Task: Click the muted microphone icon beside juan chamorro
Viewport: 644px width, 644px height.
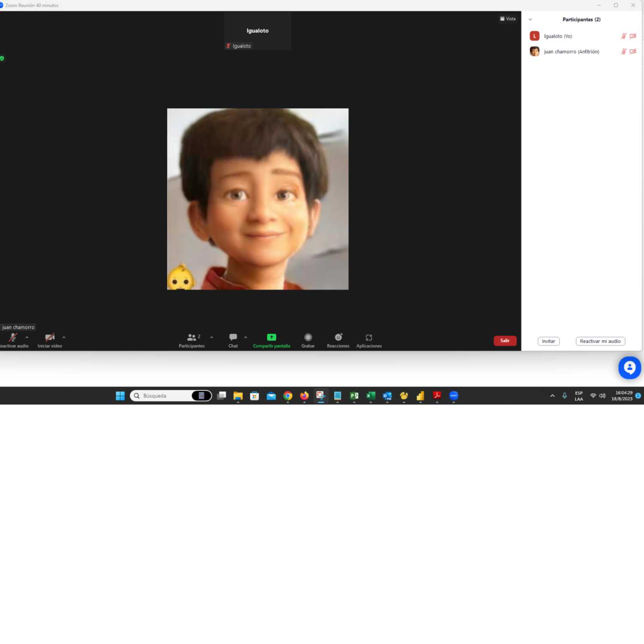Action: 624,52
